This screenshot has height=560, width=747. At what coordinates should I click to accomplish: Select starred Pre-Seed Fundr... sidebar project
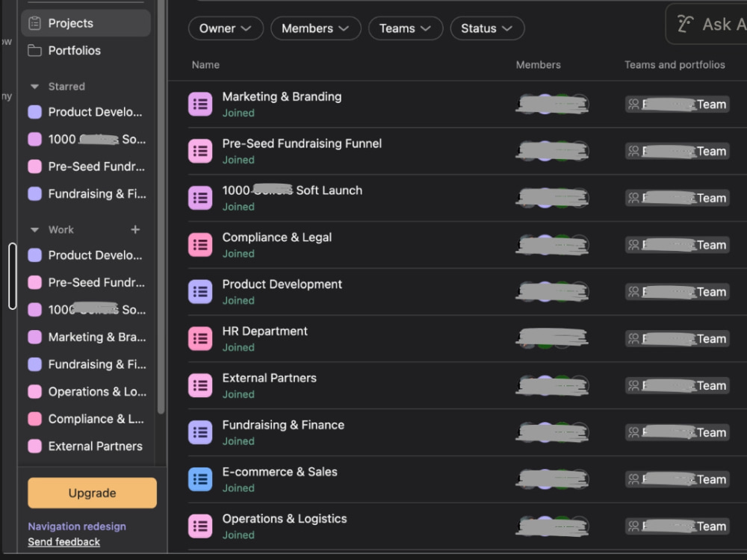tap(86, 167)
